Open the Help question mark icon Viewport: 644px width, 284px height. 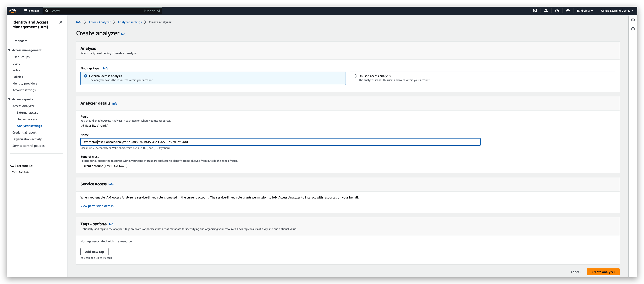click(557, 11)
